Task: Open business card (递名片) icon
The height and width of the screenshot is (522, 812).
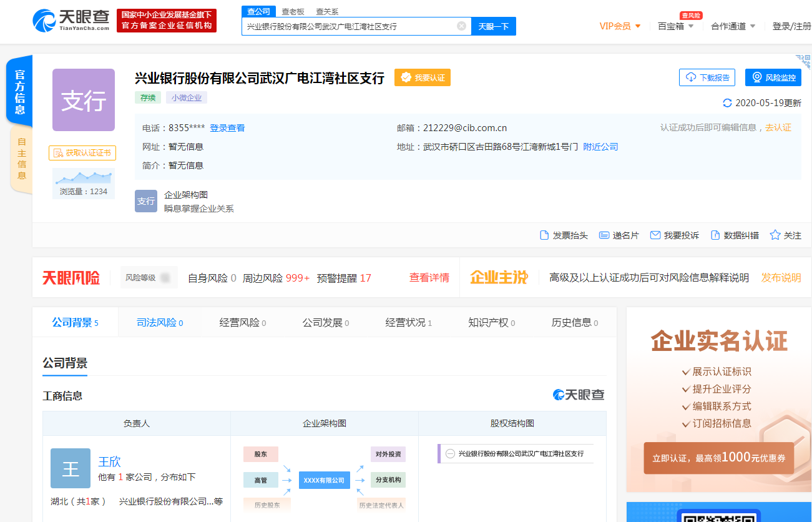Action: (x=604, y=235)
